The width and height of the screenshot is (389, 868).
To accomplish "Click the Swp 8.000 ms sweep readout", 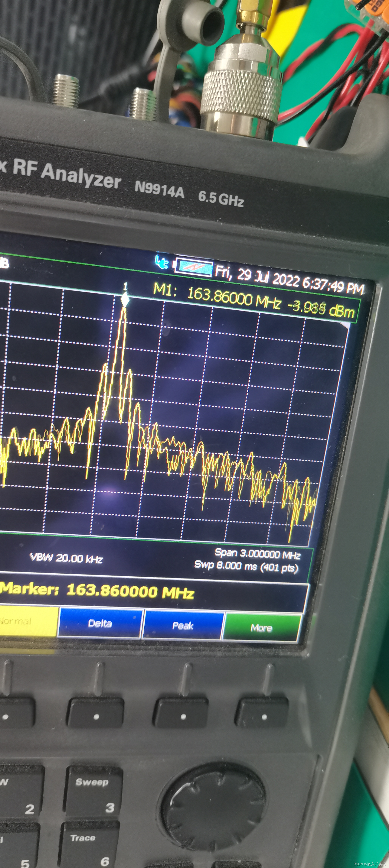I will (246, 566).
